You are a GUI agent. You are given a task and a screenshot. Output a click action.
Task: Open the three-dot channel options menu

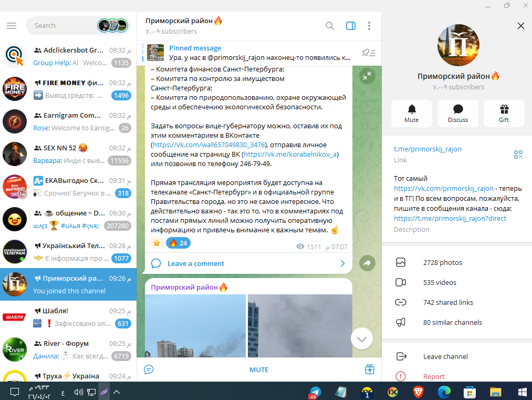[369, 26]
